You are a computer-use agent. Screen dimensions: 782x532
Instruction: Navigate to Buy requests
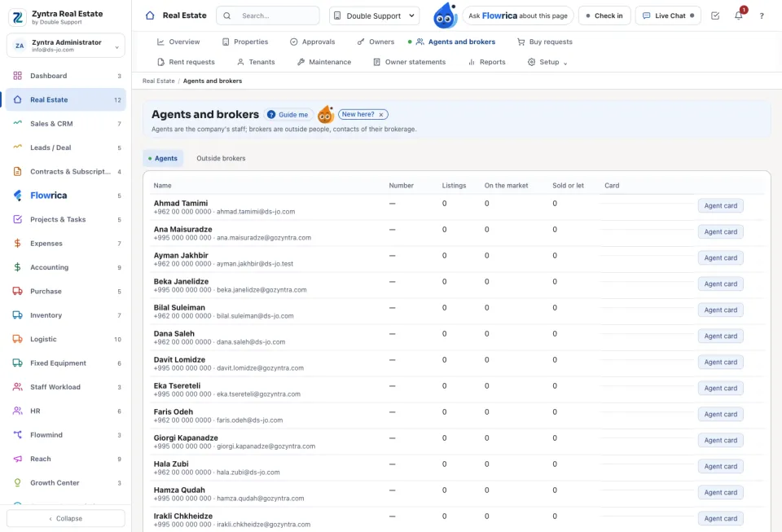tap(545, 42)
